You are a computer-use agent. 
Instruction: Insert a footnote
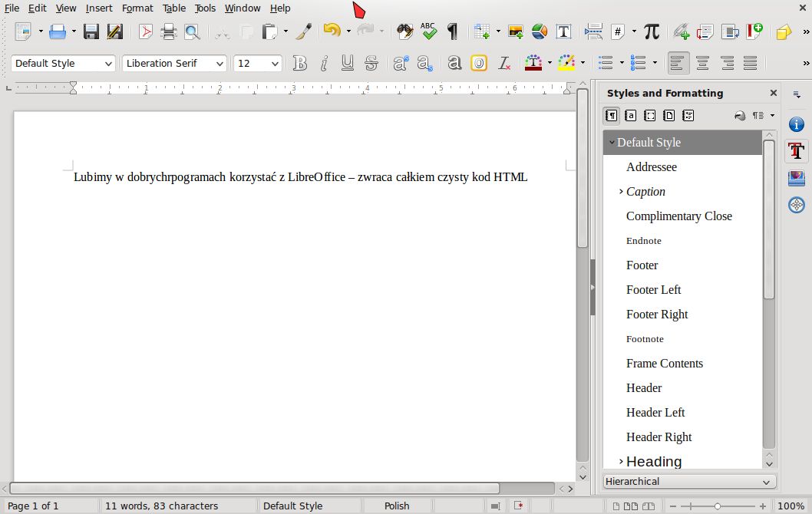[705, 32]
